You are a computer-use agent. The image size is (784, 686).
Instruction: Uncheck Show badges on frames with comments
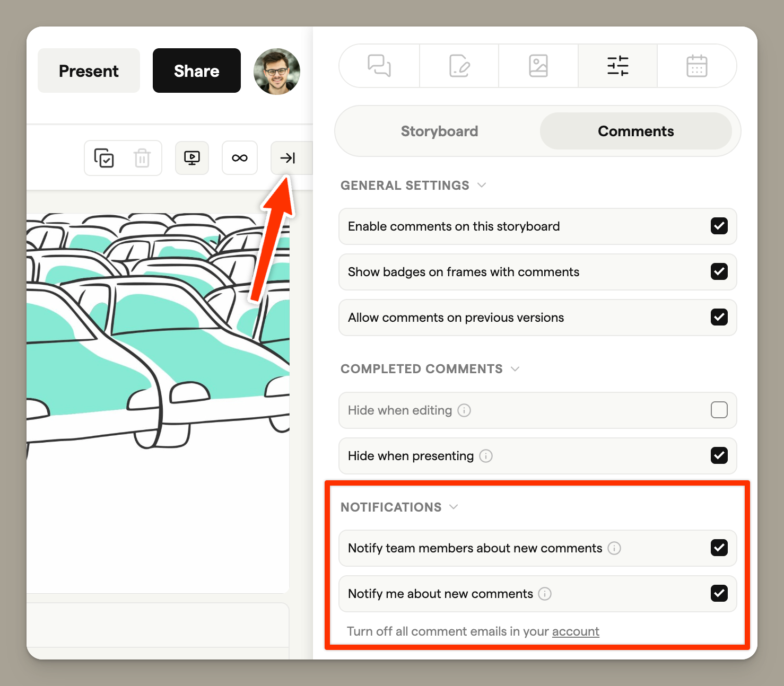click(x=719, y=271)
